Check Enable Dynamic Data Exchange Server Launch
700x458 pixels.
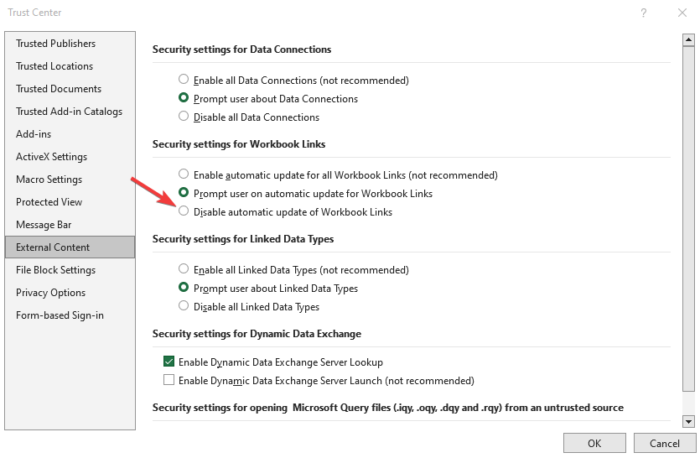[x=169, y=380]
